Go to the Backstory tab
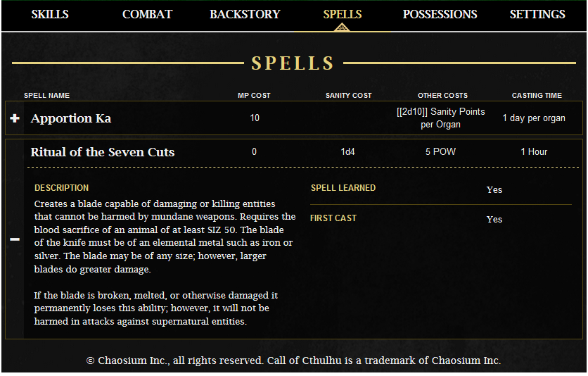 pos(245,14)
